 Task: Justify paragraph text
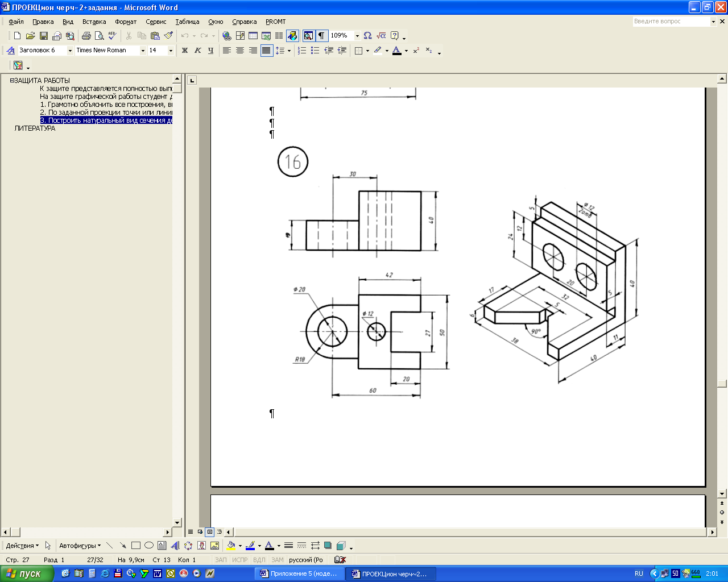[266, 51]
